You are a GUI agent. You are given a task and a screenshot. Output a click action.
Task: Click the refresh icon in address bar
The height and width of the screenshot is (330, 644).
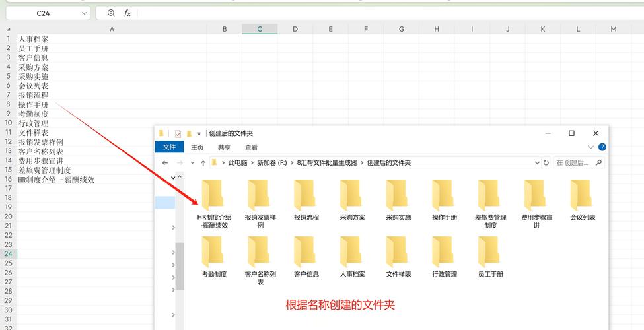click(546, 162)
